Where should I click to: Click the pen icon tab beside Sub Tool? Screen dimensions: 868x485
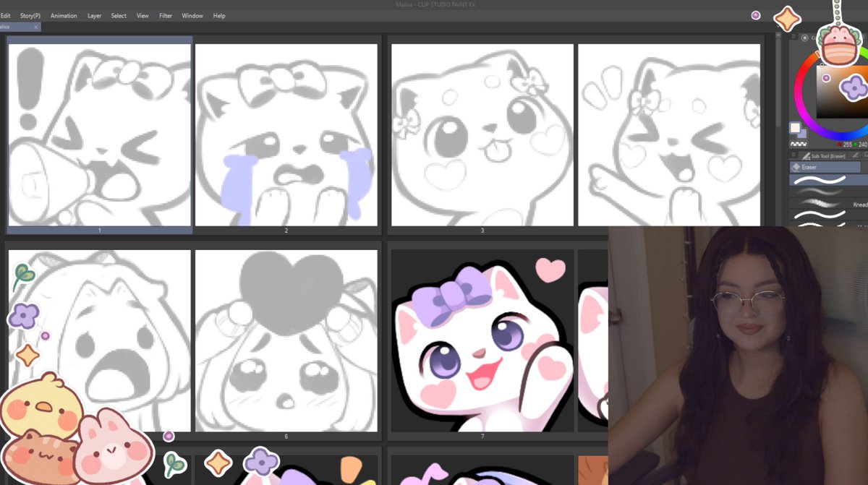tap(855, 155)
